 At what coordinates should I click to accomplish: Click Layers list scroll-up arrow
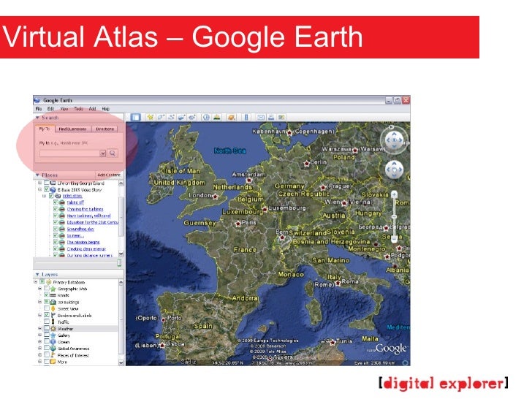(x=121, y=282)
